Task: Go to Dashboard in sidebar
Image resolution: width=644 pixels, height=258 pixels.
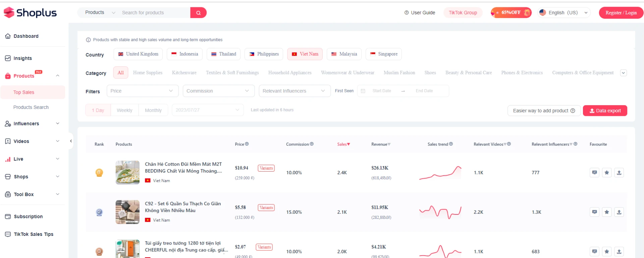Action: click(x=26, y=36)
